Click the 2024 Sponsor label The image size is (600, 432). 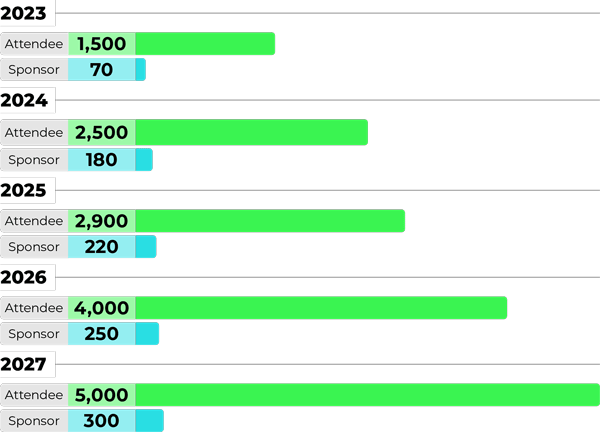coord(34,160)
